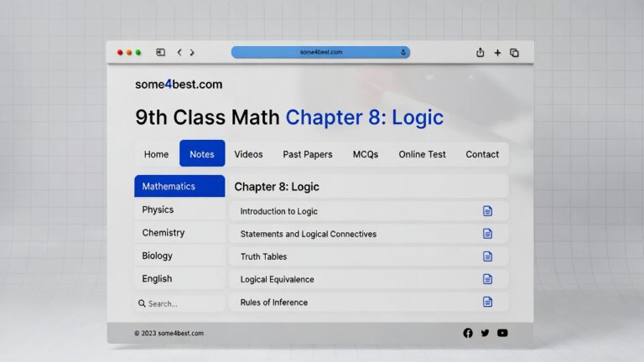The width and height of the screenshot is (644, 362).
Task: Click the some4best.com address bar
Action: tap(320, 52)
